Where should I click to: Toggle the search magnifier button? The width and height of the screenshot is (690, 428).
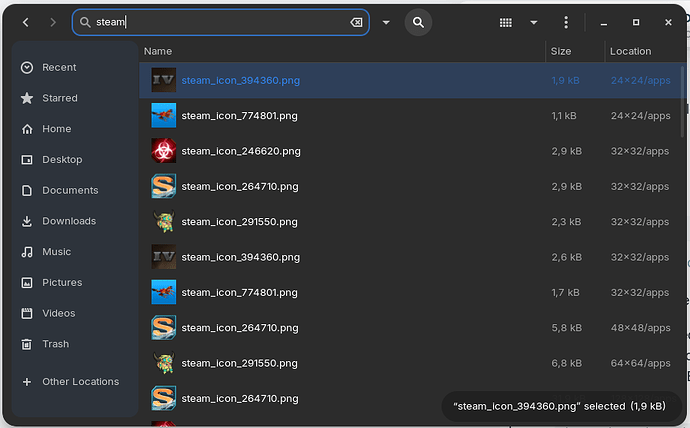[418, 22]
